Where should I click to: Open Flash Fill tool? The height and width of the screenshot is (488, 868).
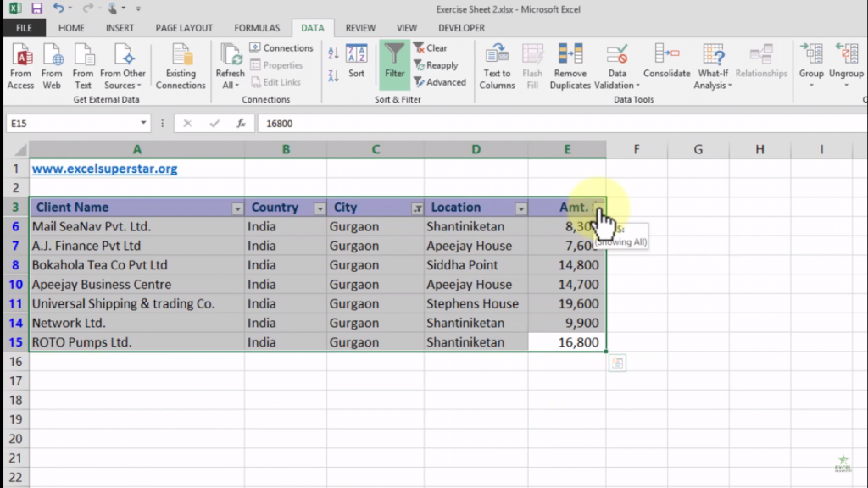(x=532, y=64)
